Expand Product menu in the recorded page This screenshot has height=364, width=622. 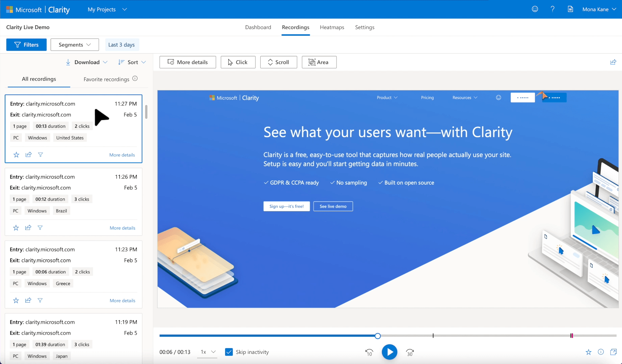tap(387, 97)
